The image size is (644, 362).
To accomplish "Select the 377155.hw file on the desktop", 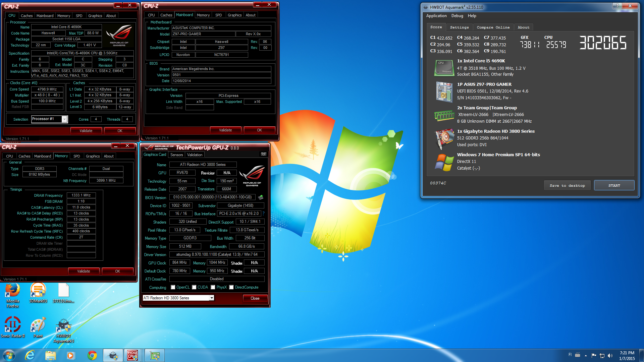I will [63, 293].
